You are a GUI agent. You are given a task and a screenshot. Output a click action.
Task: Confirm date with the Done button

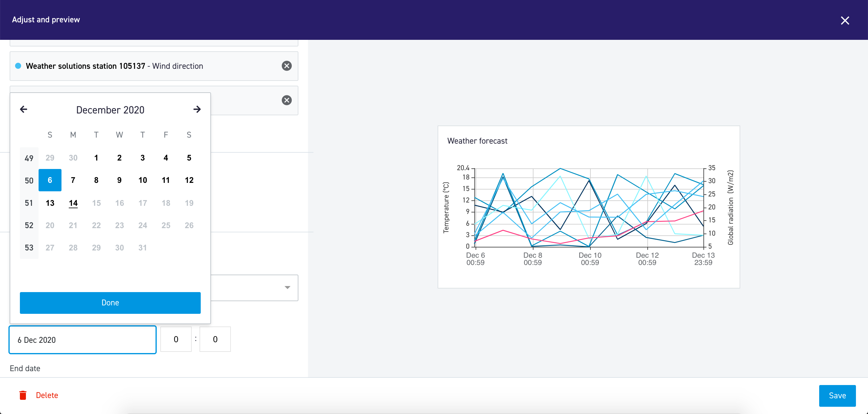(110, 303)
